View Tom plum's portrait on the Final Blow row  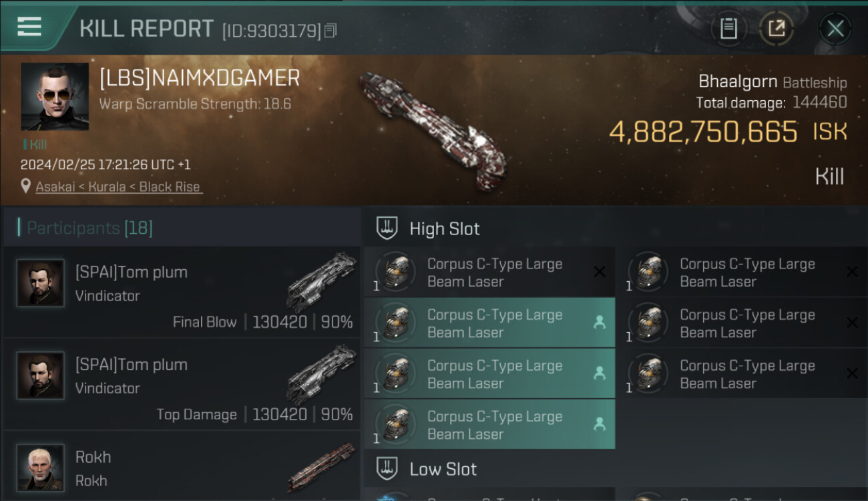coord(41,283)
